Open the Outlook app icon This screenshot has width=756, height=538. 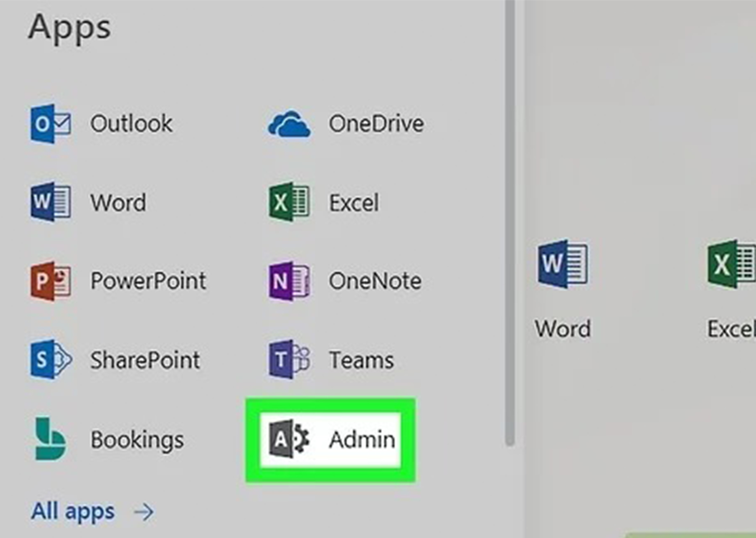click(50, 124)
